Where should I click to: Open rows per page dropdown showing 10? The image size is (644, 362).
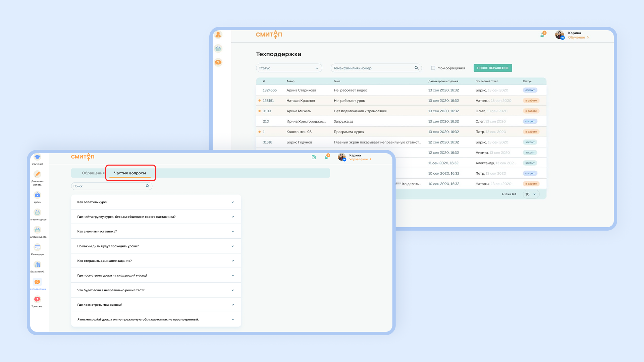click(x=531, y=194)
